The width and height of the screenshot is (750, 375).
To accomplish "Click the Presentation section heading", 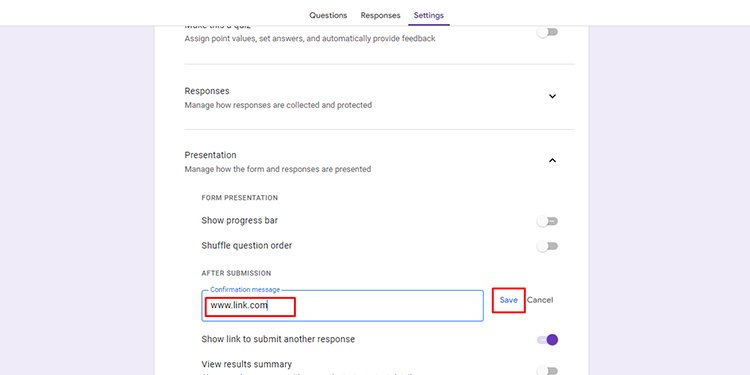I will pyautogui.click(x=210, y=155).
